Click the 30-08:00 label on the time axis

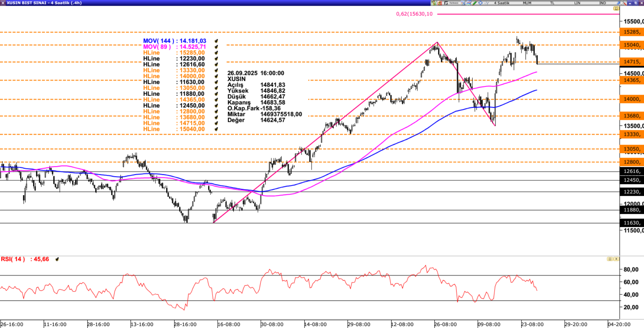tap(272, 324)
